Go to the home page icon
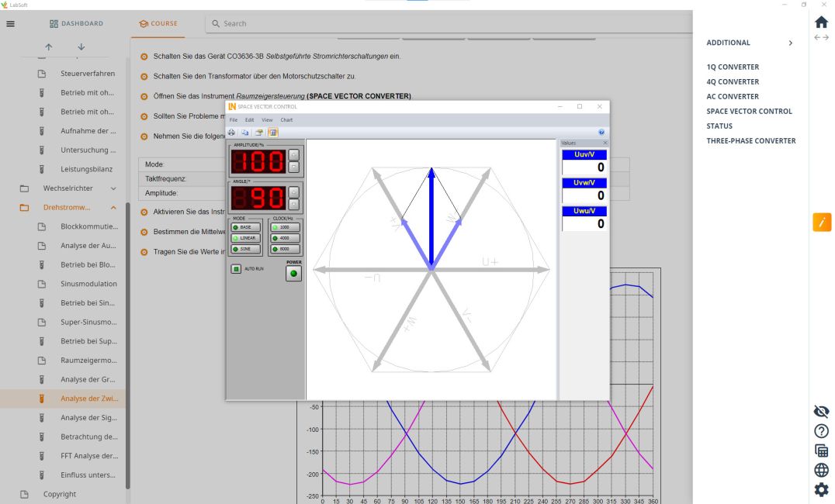The width and height of the screenshot is (835, 504). (821, 22)
